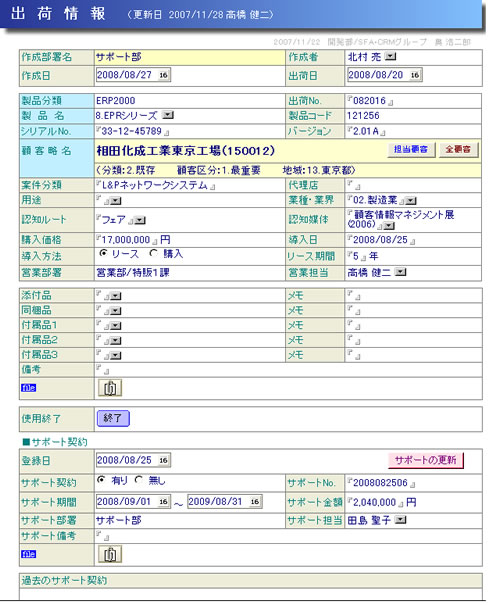The width and height of the screenshot is (500, 605).
Task: Open 認知ルート フェア dropdown
Action: click(140, 220)
